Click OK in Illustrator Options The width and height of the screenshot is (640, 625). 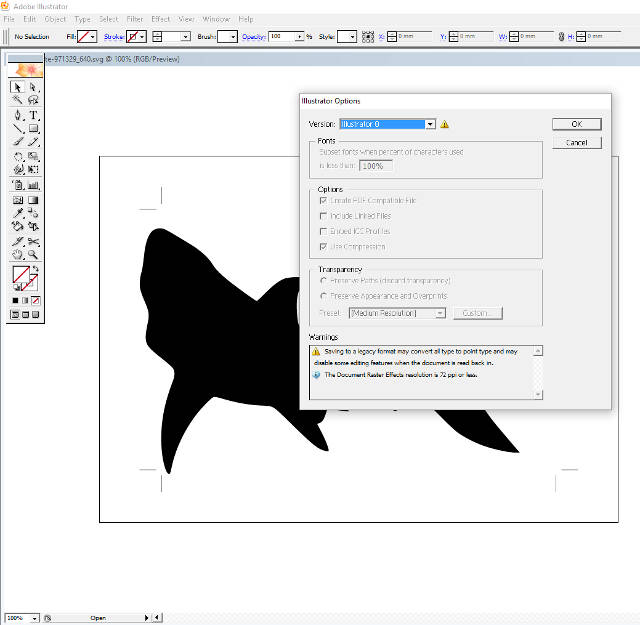(x=576, y=124)
